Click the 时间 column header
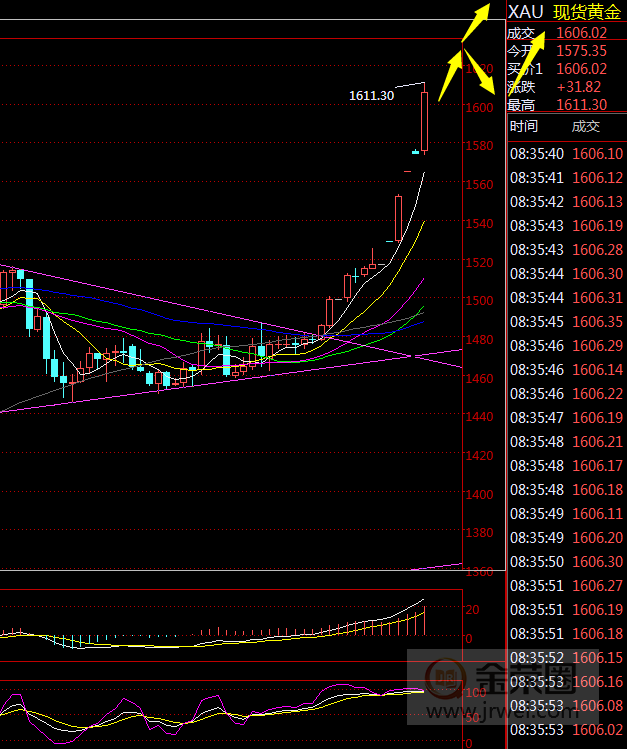 523,126
